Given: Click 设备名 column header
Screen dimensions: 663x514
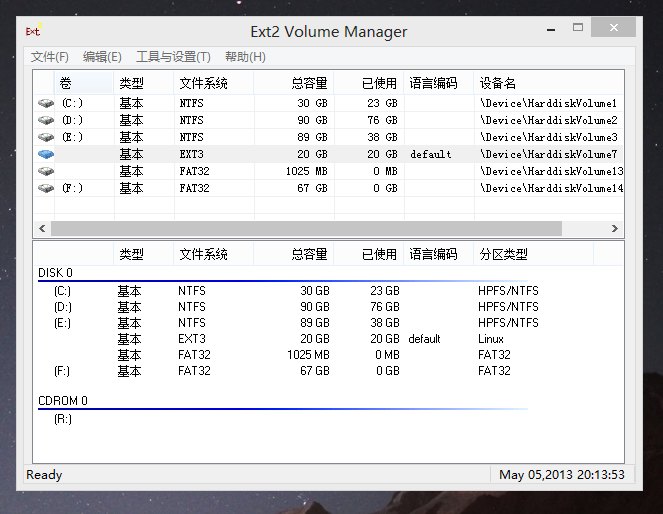Looking at the screenshot, I should [548, 82].
